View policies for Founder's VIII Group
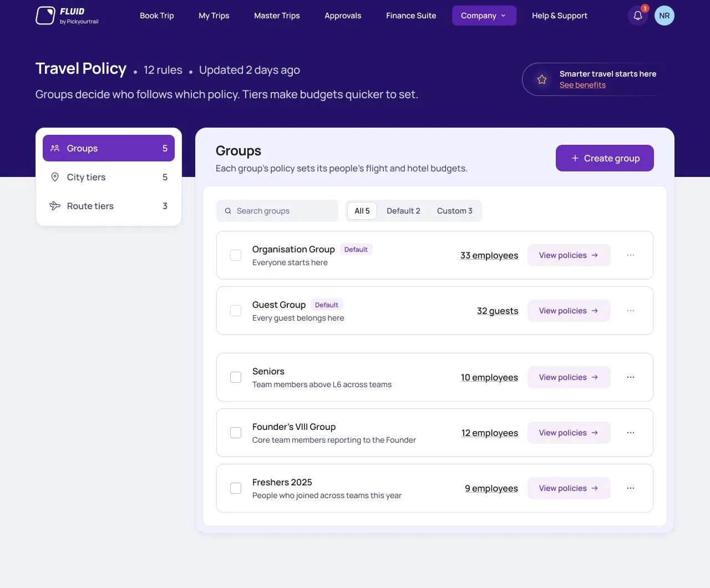This screenshot has width=710, height=588. 569,433
